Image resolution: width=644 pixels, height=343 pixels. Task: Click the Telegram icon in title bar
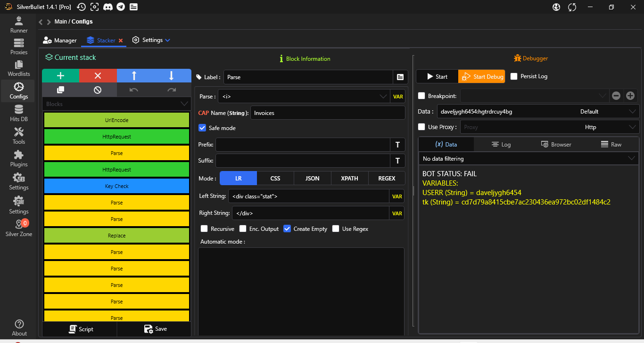(121, 7)
